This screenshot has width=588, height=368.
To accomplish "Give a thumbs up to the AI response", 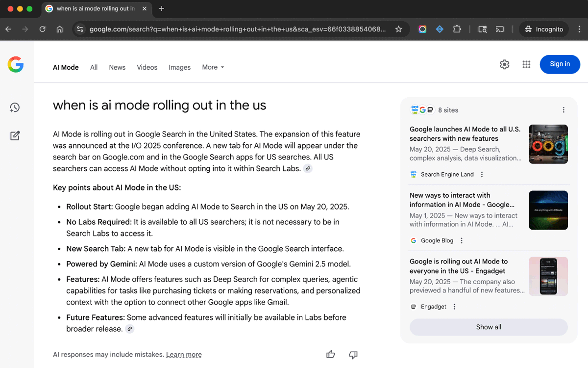I will tap(330, 354).
